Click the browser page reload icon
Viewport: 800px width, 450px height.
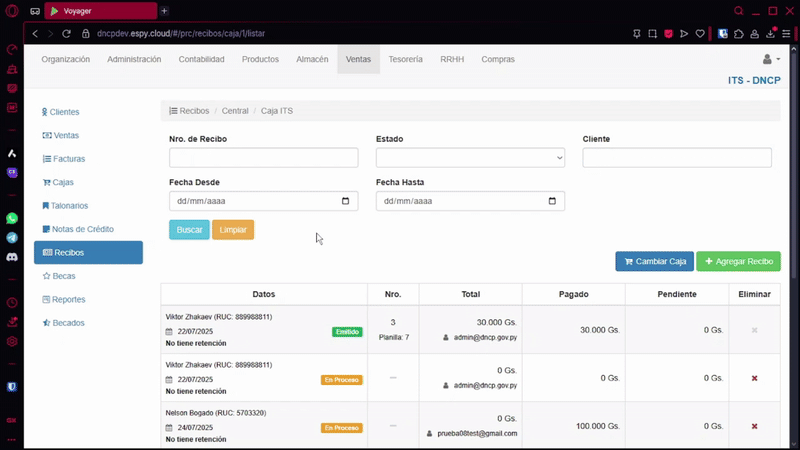[67, 33]
